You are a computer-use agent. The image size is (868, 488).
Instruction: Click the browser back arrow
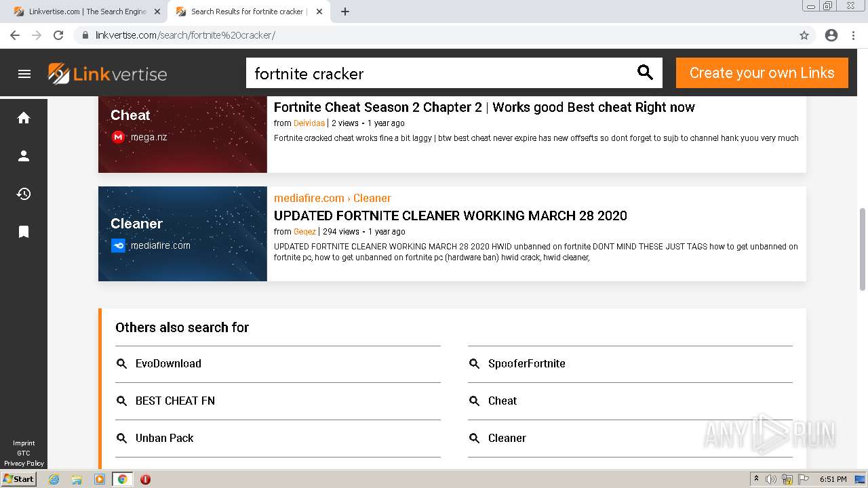[15, 35]
